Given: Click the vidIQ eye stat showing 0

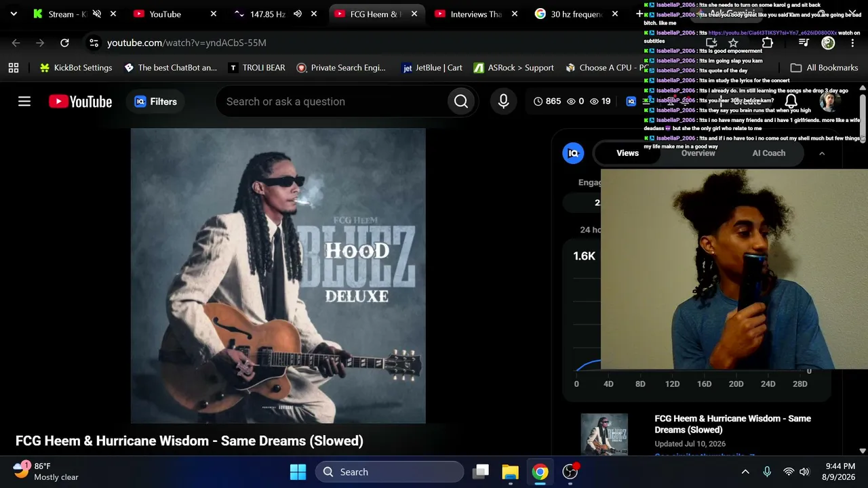Looking at the screenshot, I should [x=575, y=102].
